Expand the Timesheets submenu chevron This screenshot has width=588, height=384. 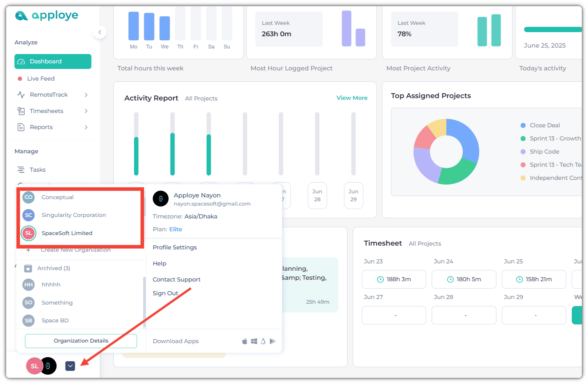86,111
